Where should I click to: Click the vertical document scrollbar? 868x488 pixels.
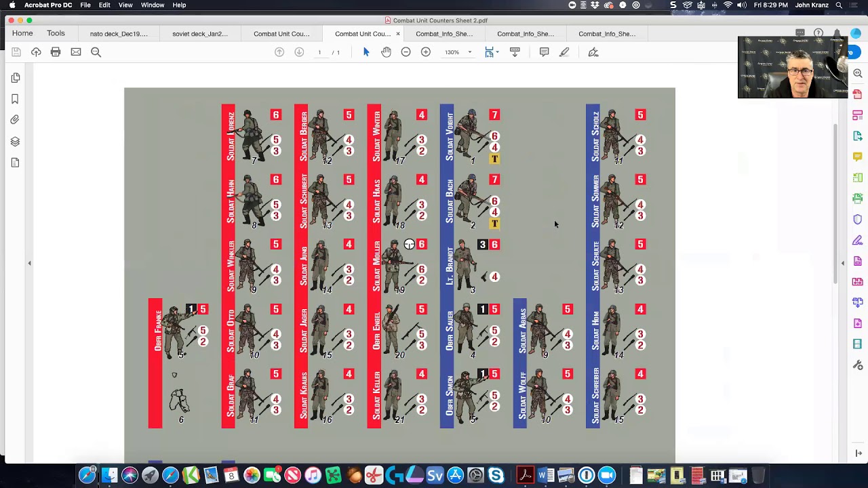835,203
